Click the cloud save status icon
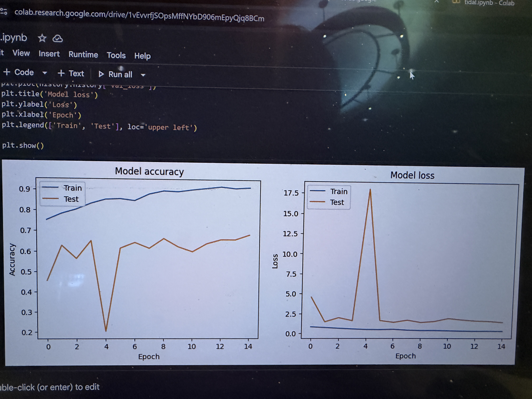Screen dimensions: 532x399 pos(58,39)
